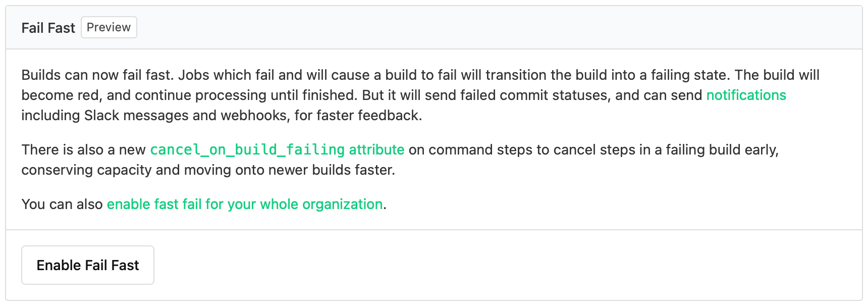
Task: Click the Preview label beside Fail Fast
Action: tap(108, 27)
